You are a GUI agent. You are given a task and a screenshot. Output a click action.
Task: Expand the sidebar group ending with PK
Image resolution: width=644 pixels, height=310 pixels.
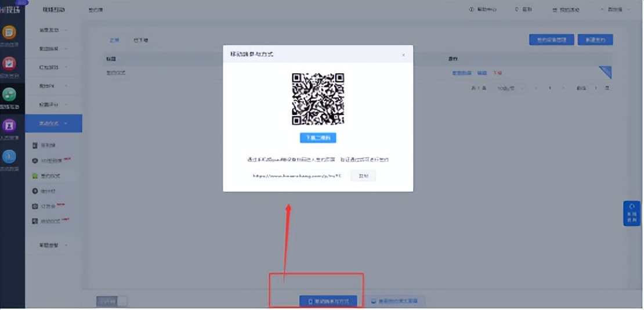[54, 86]
